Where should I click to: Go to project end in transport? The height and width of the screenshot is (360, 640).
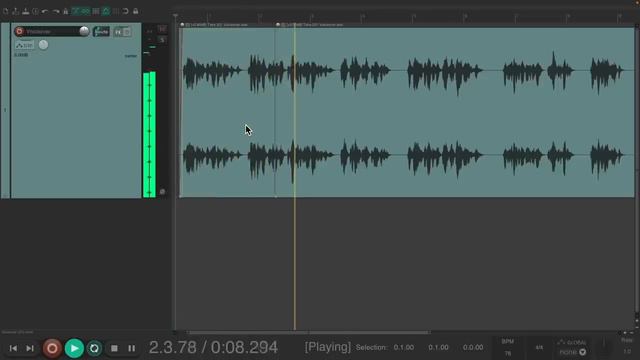click(30, 348)
